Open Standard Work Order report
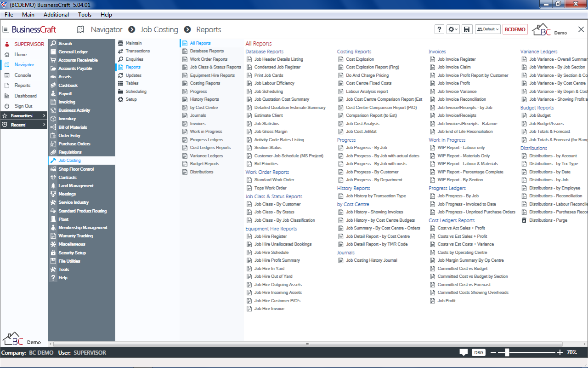The height and width of the screenshot is (368, 588). click(x=274, y=180)
